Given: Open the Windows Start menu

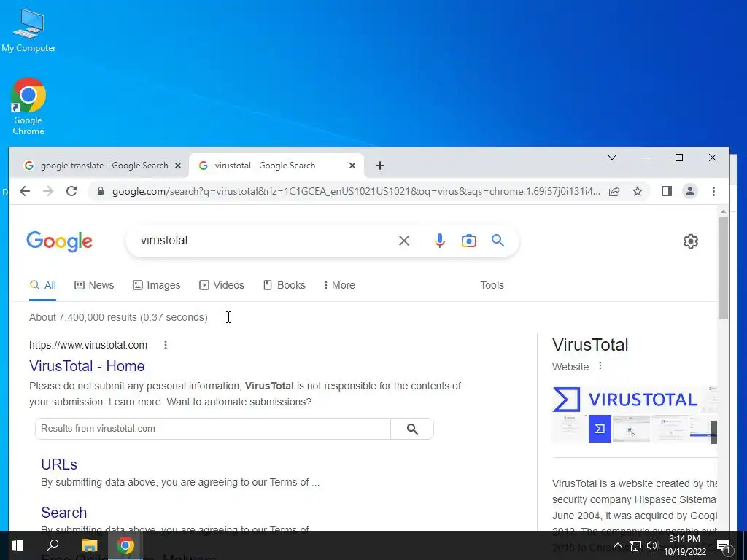Looking at the screenshot, I should coord(18,545).
